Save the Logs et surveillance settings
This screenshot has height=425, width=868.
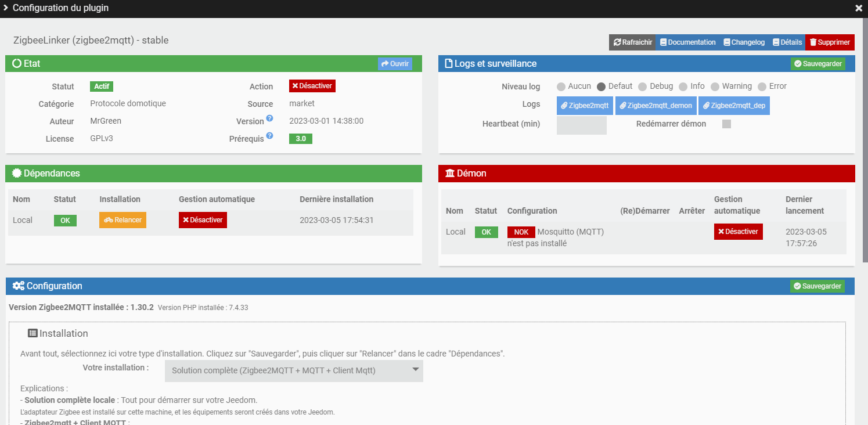pyautogui.click(x=817, y=64)
